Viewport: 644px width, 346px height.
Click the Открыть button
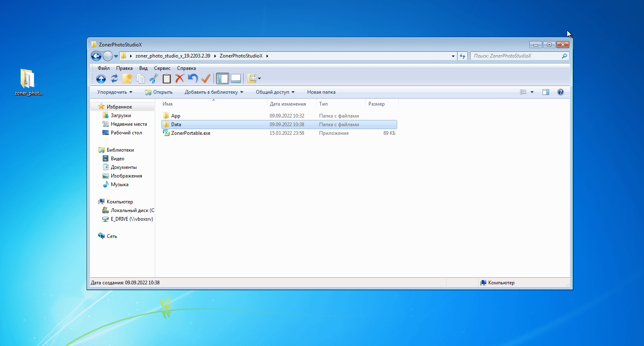(x=159, y=92)
